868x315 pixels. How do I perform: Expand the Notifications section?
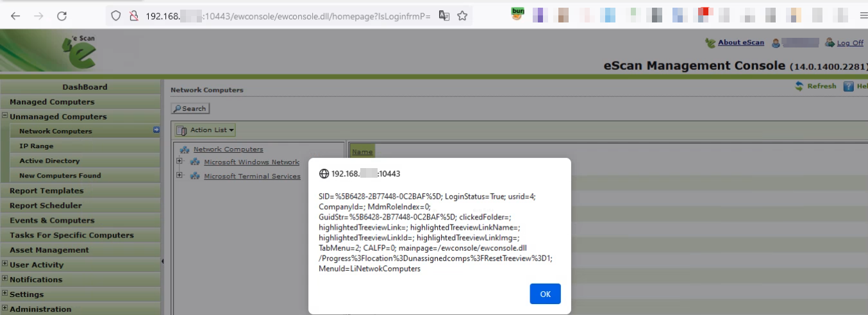pos(4,278)
